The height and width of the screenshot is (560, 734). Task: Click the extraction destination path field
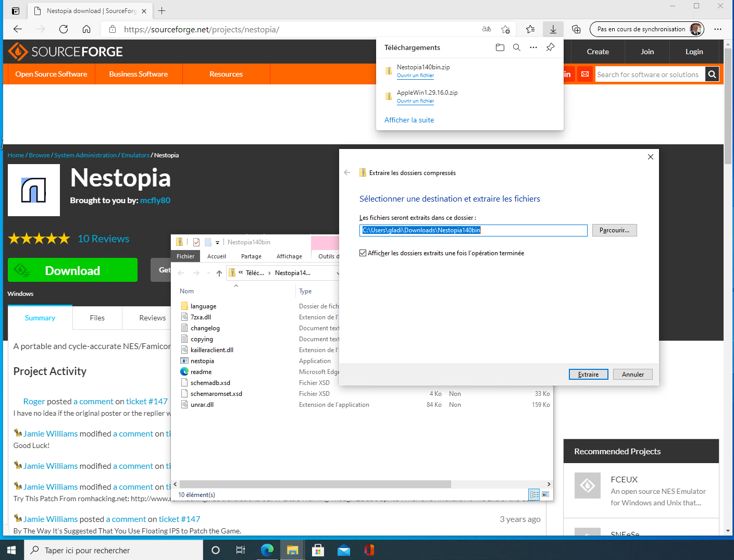pyautogui.click(x=473, y=230)
